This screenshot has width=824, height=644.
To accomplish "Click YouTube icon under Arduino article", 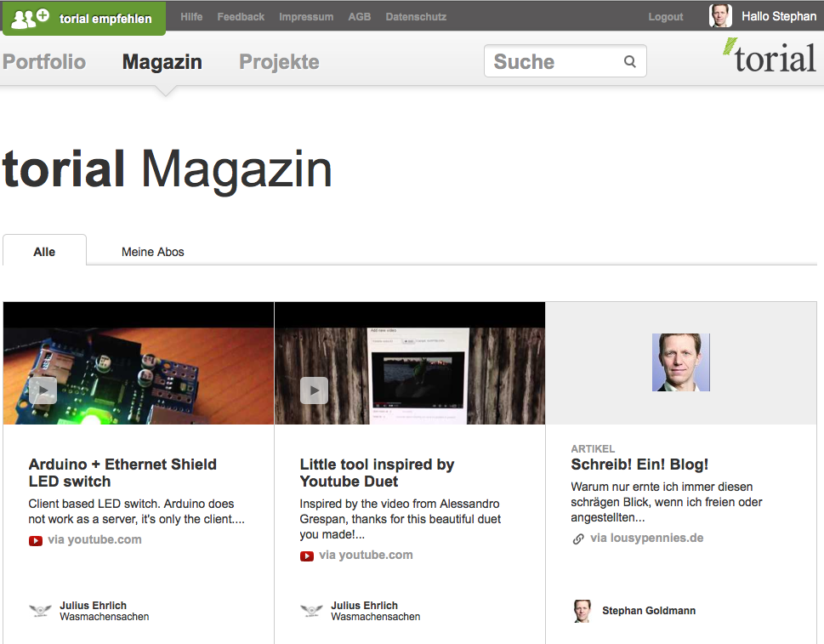I will (x=36, y=540).
